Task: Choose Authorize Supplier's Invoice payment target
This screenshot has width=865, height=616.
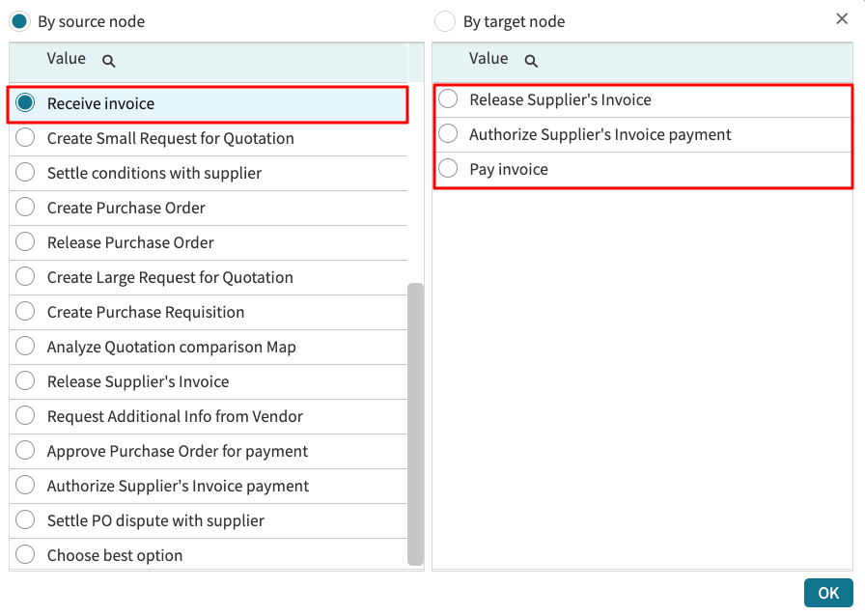Action: (448, 134)
